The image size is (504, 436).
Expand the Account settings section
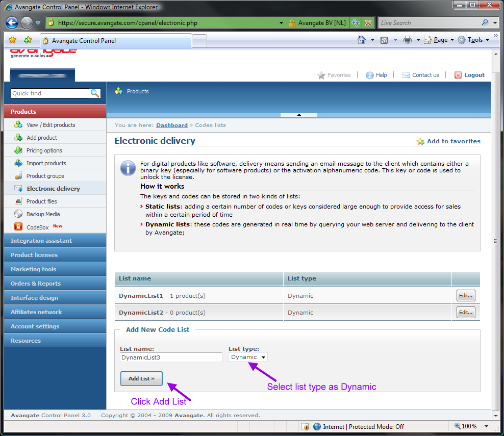(55, 326)
